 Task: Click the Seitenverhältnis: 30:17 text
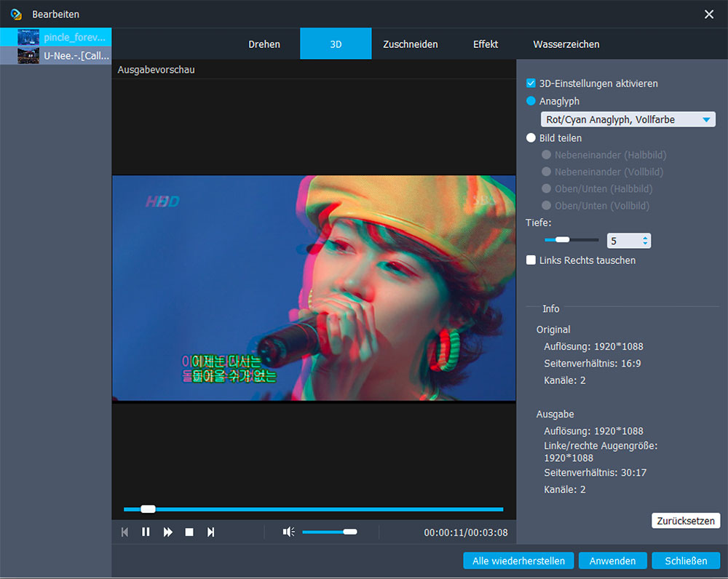pyautogui.click(x=596, y=473)
